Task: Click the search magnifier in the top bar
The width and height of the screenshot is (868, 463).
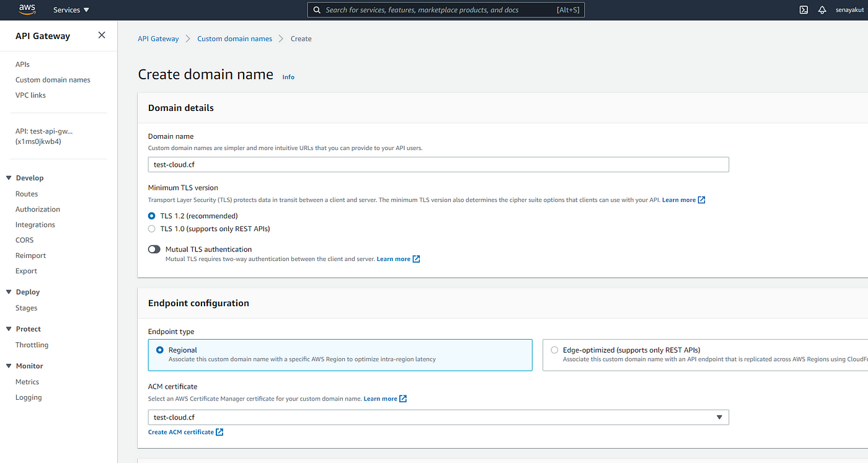Action: (317, 9)
